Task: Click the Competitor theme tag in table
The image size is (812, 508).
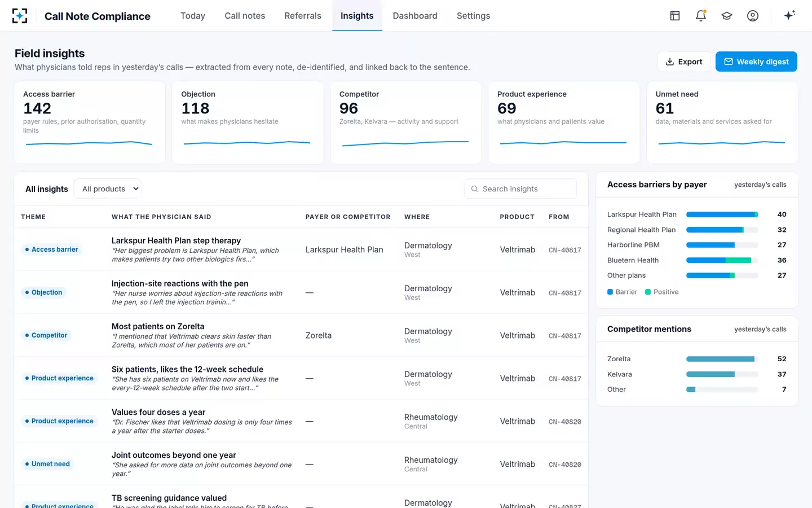Action: (46, 335)
